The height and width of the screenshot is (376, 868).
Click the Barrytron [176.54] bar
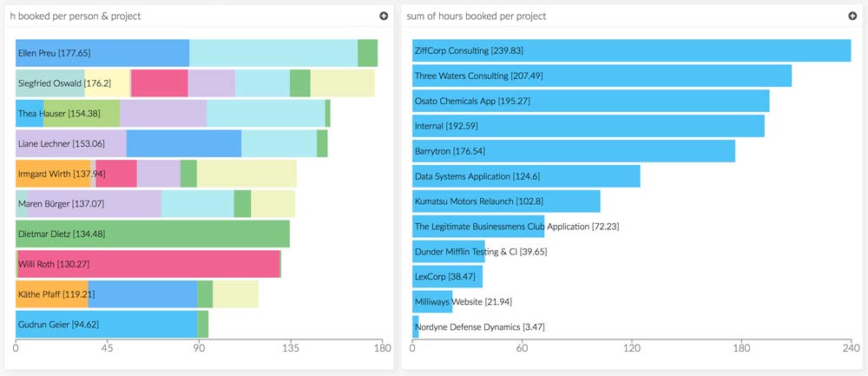[x=574, y=151]
